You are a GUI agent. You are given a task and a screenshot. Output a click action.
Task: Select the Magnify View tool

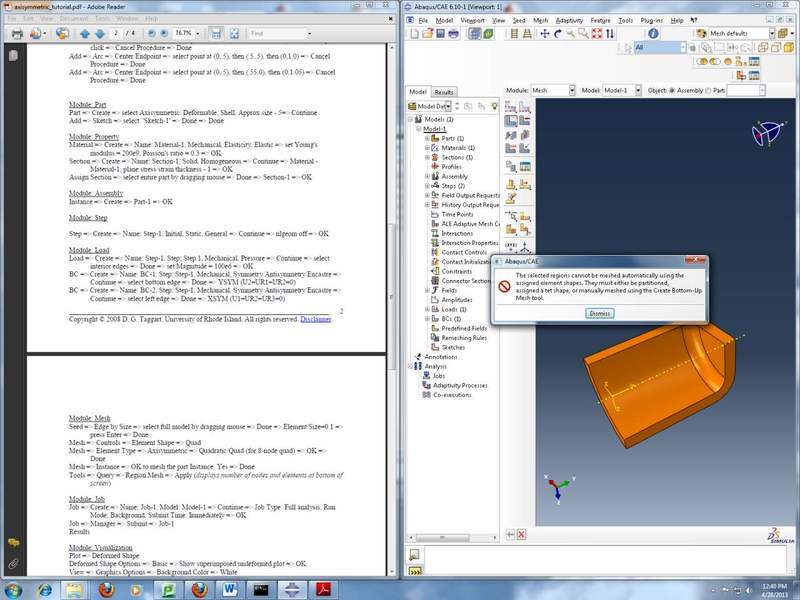[570, 34]
